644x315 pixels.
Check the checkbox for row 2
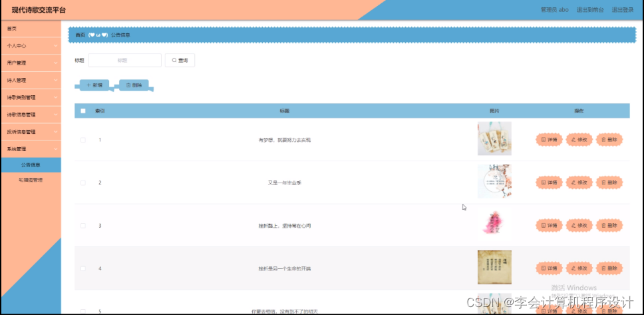tap(83, 182)
